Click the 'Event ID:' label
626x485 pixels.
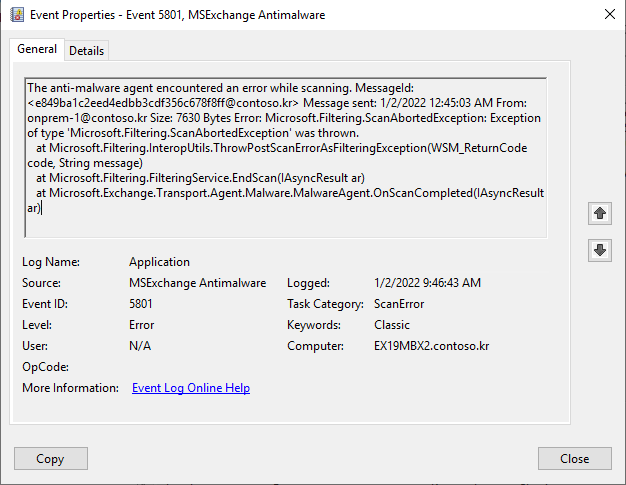[45, 304]
